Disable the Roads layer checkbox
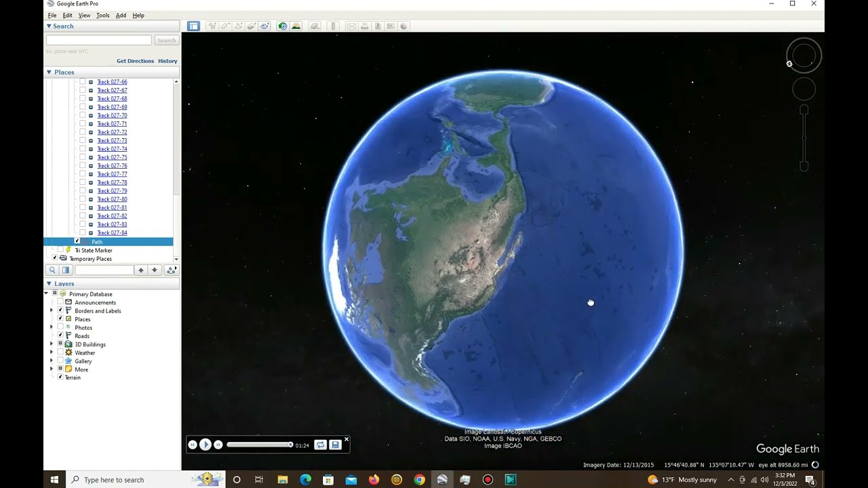Viewport: 868px width, 488px height. click(60, 335)
